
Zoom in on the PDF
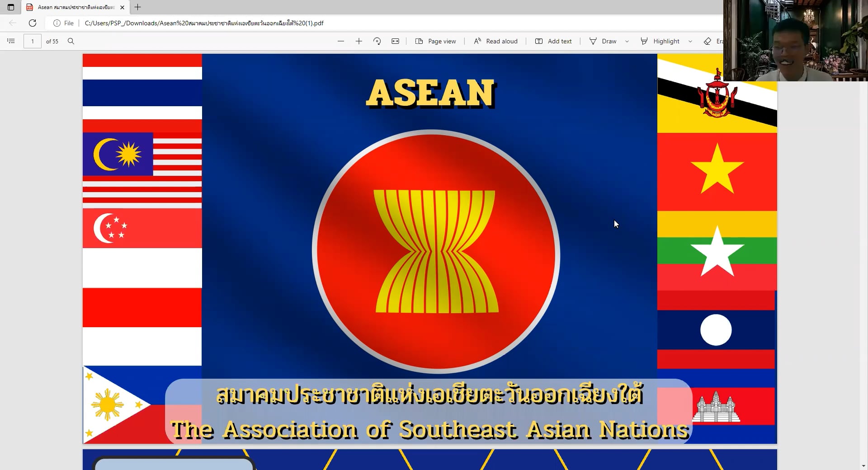(x=359, y=41)
